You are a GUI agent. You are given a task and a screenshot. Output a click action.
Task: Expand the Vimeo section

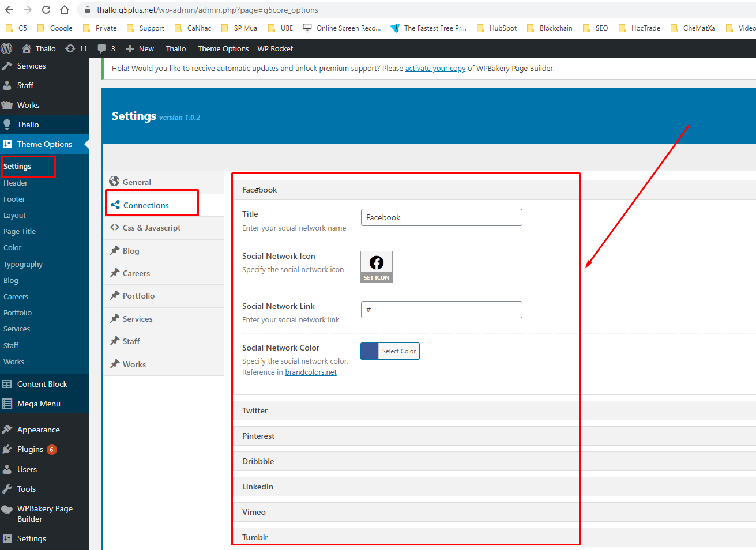coord(495,512)
